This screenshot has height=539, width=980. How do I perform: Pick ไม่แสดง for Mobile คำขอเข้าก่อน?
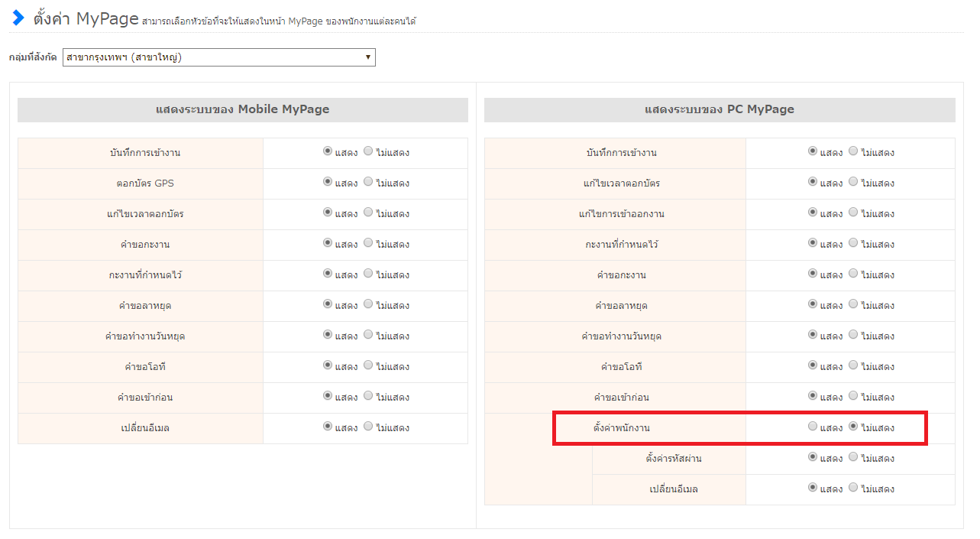[x=368, y=396]
